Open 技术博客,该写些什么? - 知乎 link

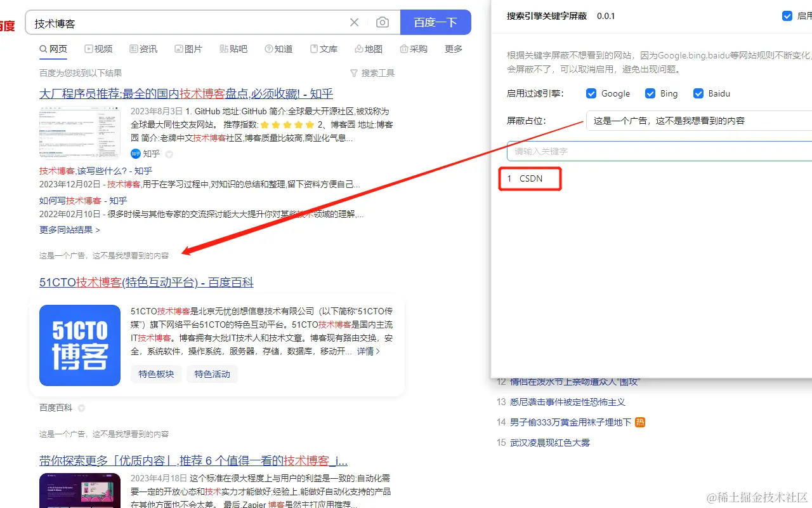[x=96, y=171]
